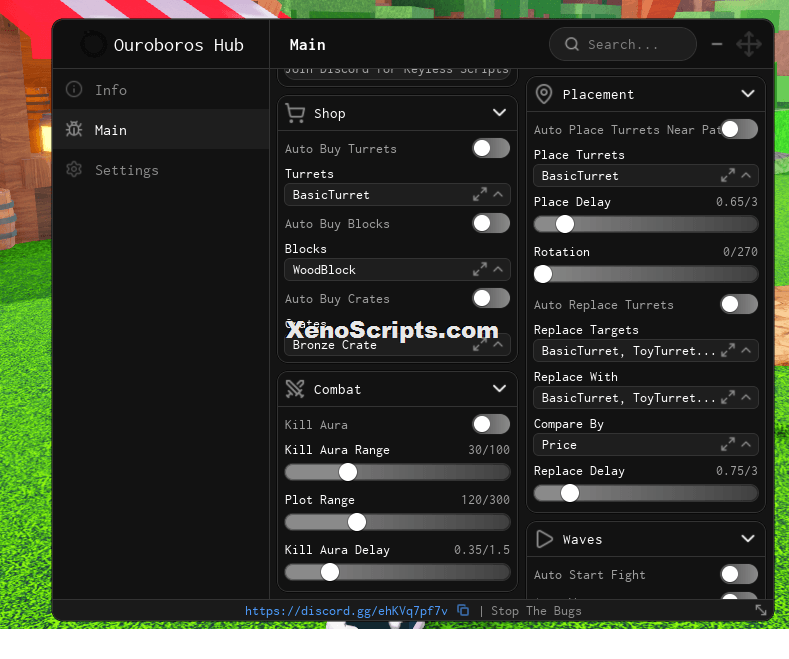Open the Replace With dropdown

646,398
